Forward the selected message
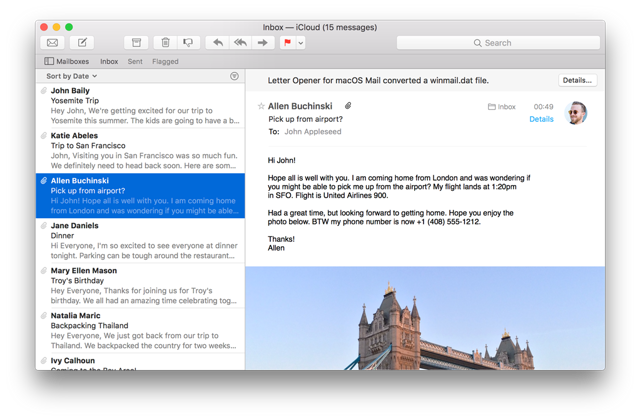 tap(262, 42)
